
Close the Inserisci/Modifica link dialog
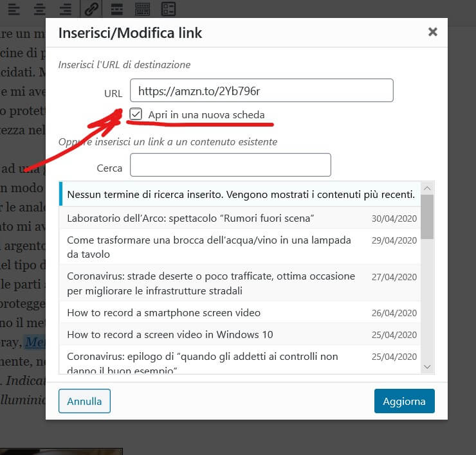point(433,31)
